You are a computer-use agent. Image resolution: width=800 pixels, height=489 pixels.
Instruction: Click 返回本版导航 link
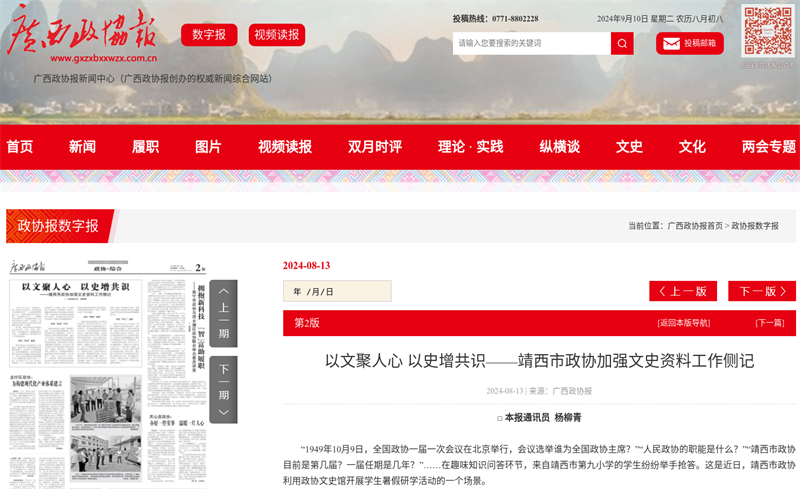(684, 323)
